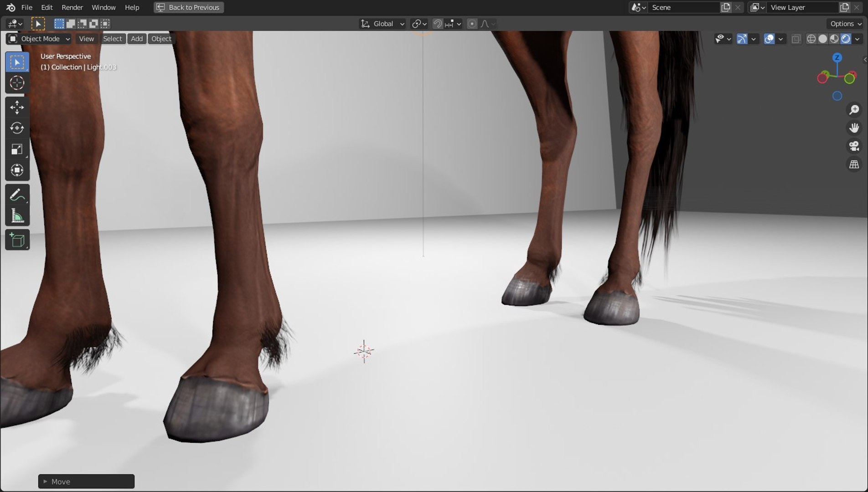Select the Scale tool
Viewport: 868px width, 492px height.
pyautogui.click(x=17, y=149)
